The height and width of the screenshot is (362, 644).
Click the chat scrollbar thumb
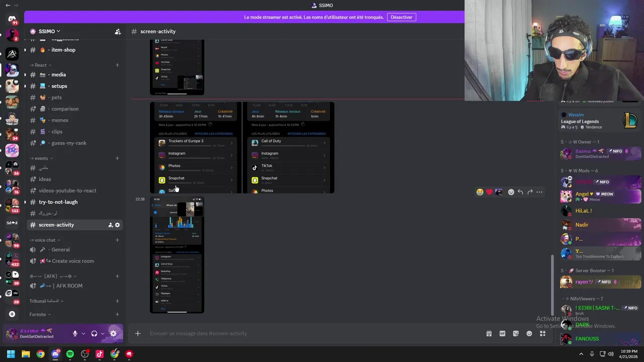tap(552, 284)
